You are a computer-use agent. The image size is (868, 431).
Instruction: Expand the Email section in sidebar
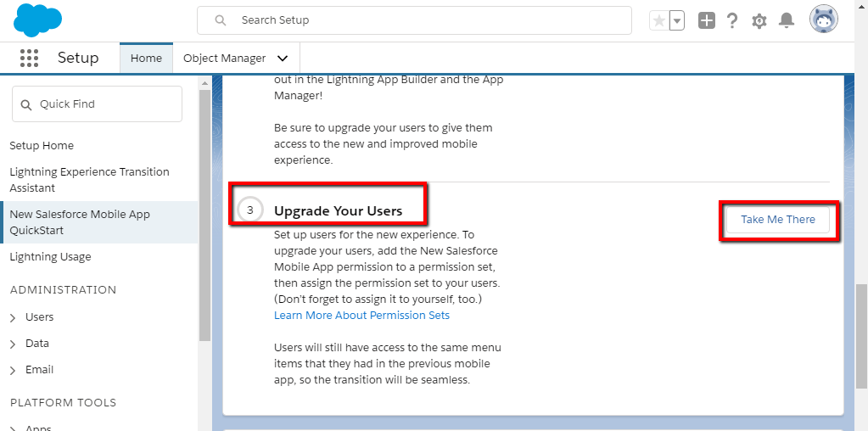coord(14,370)
